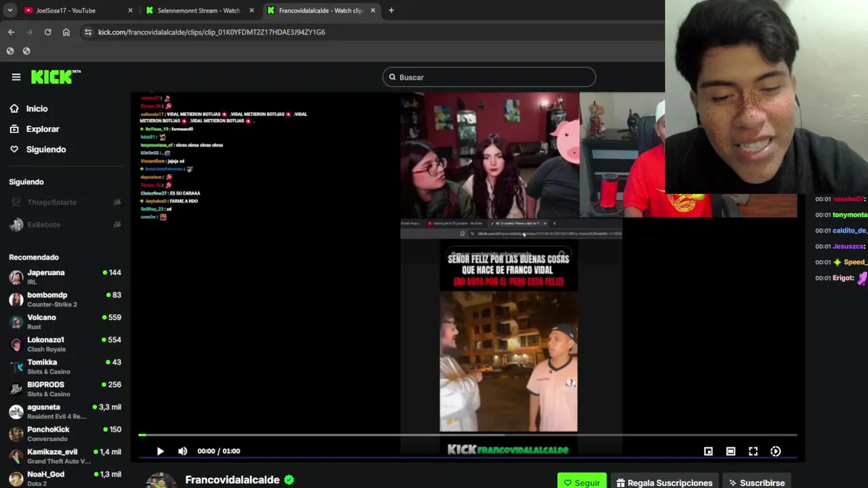The image size is (868, 488).
Task: Open BIGPRODS channel
Action: pos(65,388)
